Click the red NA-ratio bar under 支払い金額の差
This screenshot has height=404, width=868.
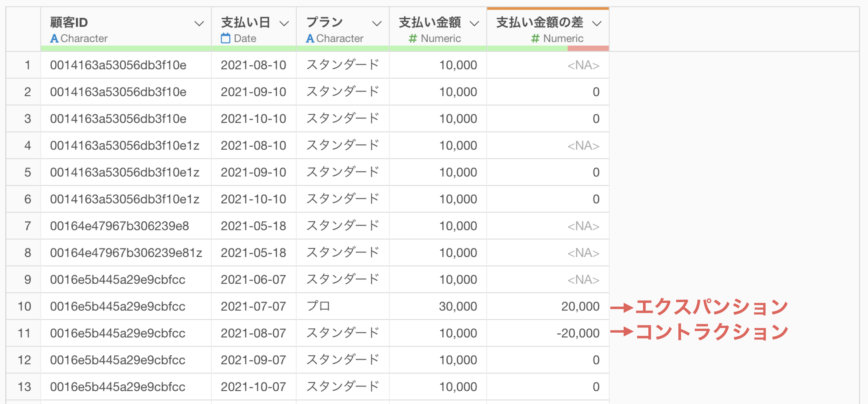588,48
